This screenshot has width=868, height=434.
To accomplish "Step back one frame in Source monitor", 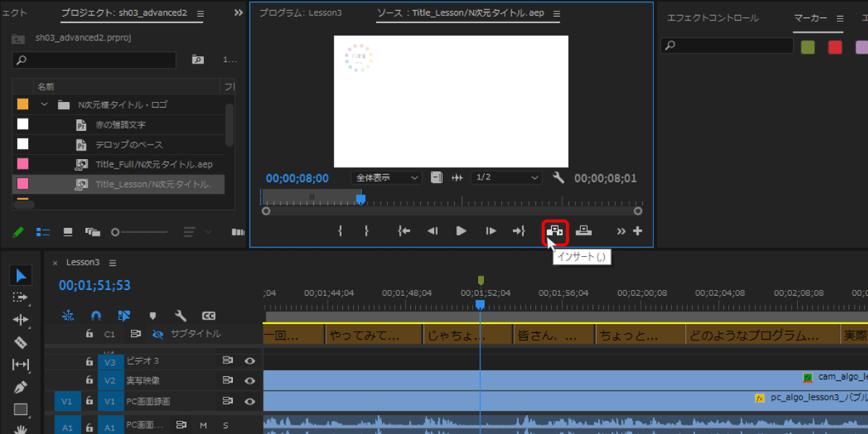I will point(433,231).
